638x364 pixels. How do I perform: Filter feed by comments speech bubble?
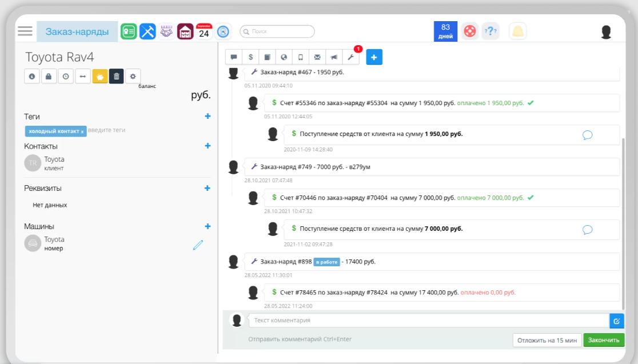[x=234, y=57]
